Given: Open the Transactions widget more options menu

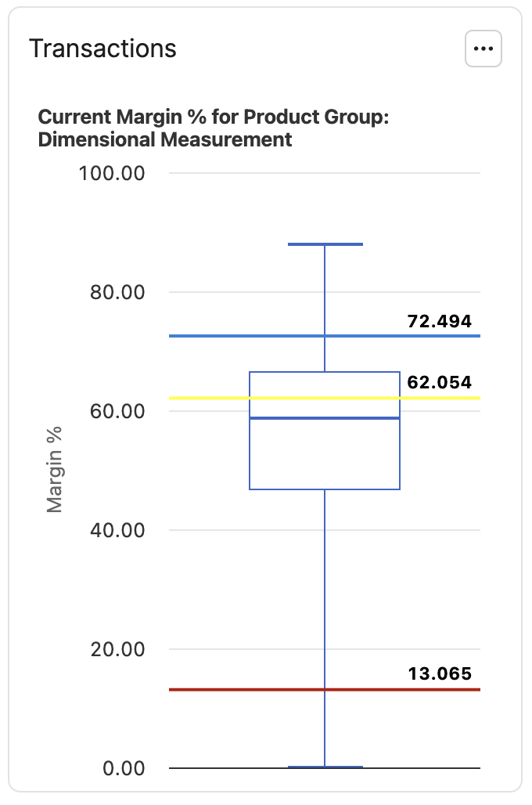Looking at the screenshot, I should 483,49.
